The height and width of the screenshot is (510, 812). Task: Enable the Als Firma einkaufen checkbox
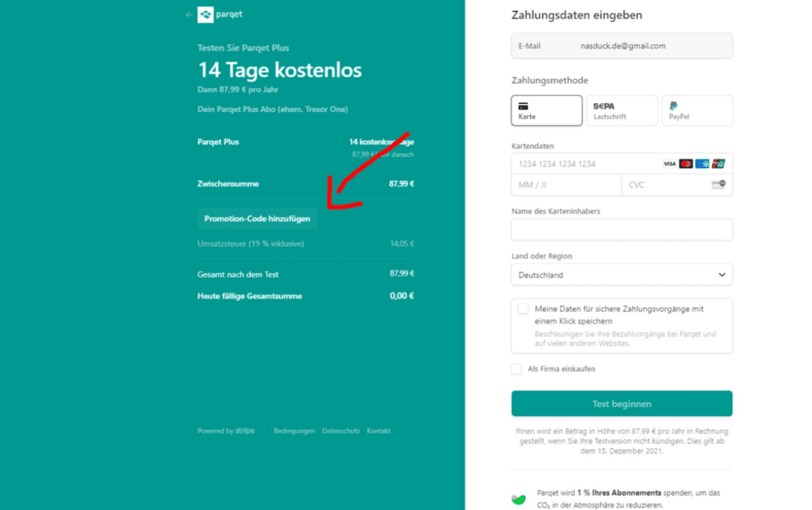pyautogui.click(x=516, y=369)
